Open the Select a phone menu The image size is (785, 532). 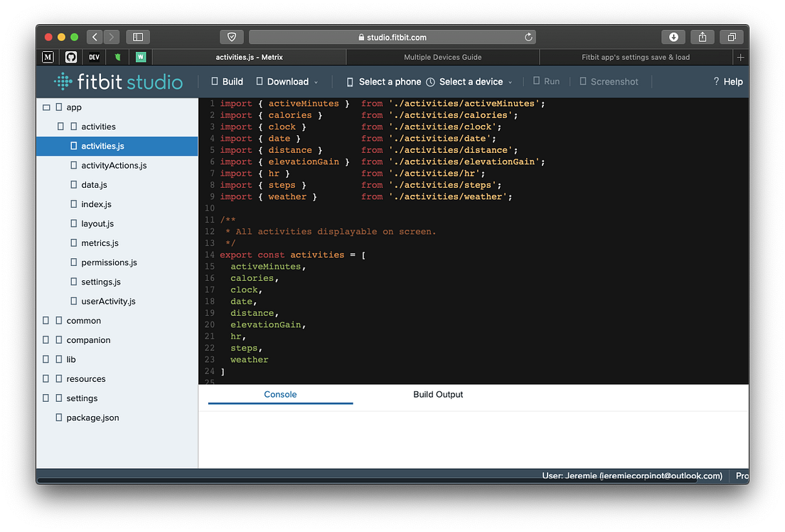pos(384,82)
